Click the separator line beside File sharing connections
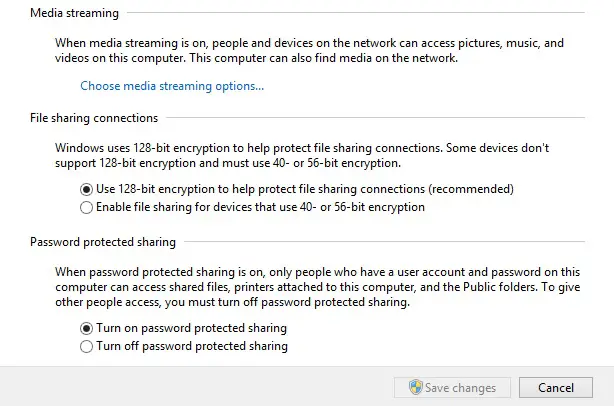 pyautogui.click(x=376, y=117)
